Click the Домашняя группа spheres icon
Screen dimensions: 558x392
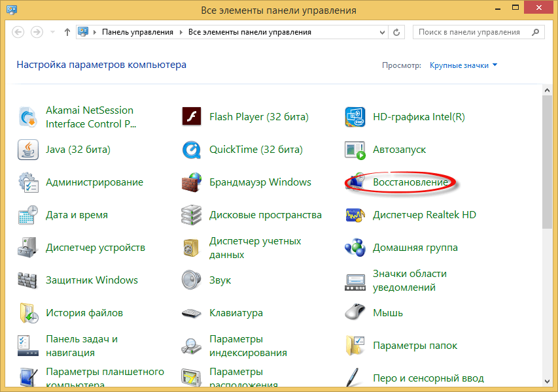[355, 248]
